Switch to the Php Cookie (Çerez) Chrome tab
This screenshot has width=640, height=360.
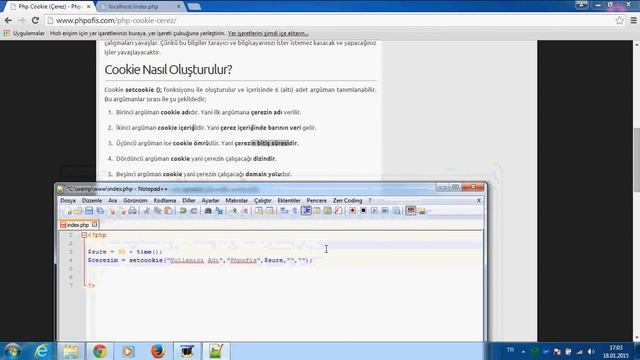pyautogui.click(x=50, y=7)
